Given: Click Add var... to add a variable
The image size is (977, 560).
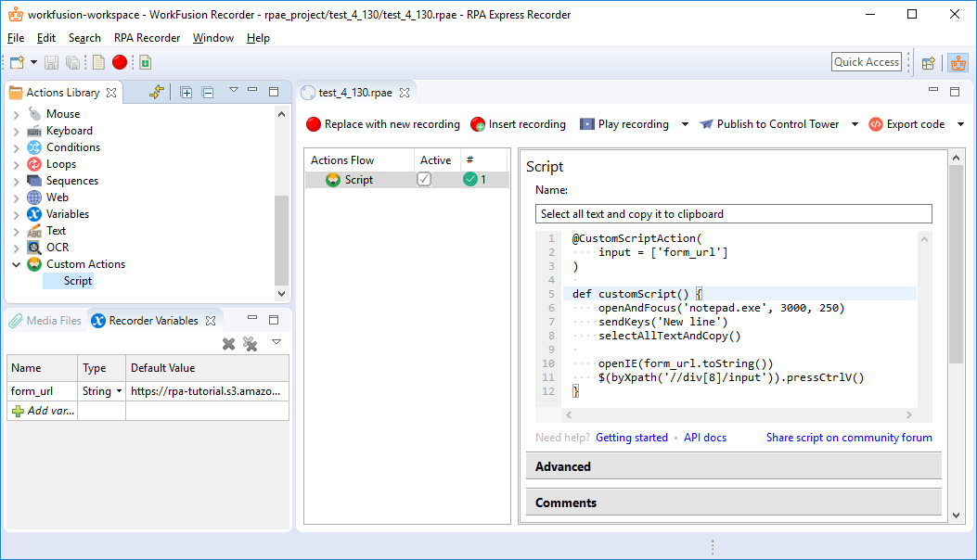Looking at the screenshot, I should (43, 411).
